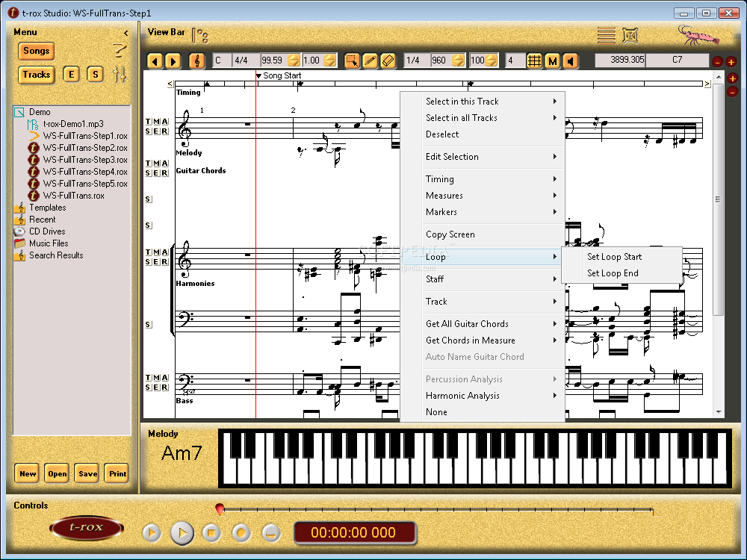Toggle E on Bass track

156,388
